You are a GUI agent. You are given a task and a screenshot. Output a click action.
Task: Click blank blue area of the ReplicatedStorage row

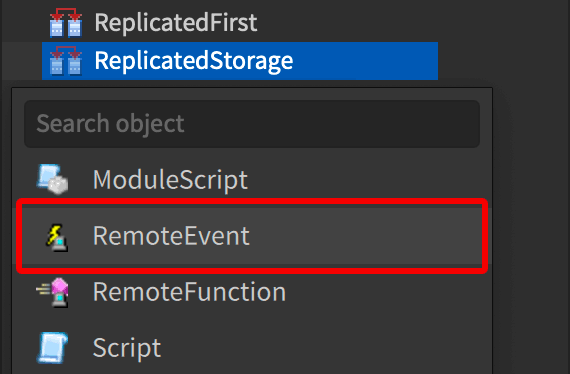point(364,61)
